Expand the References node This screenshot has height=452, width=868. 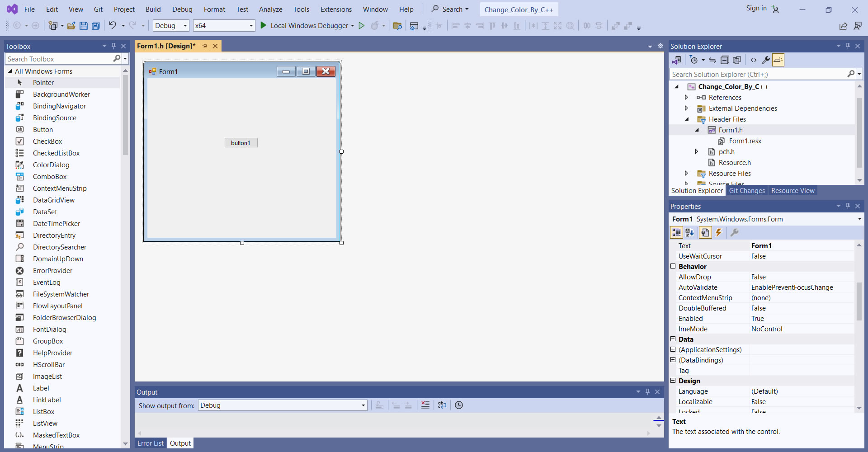pos(686,98)
